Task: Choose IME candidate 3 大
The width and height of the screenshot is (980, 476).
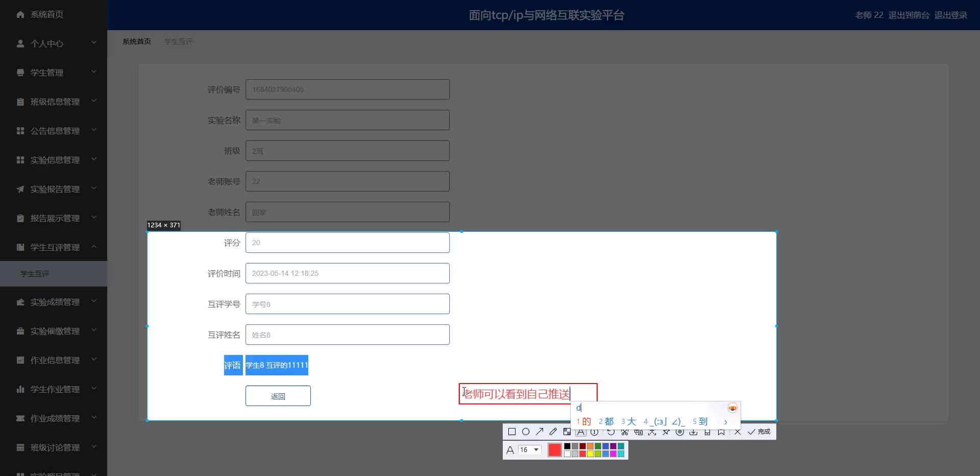Action: (x=629, y=422)
